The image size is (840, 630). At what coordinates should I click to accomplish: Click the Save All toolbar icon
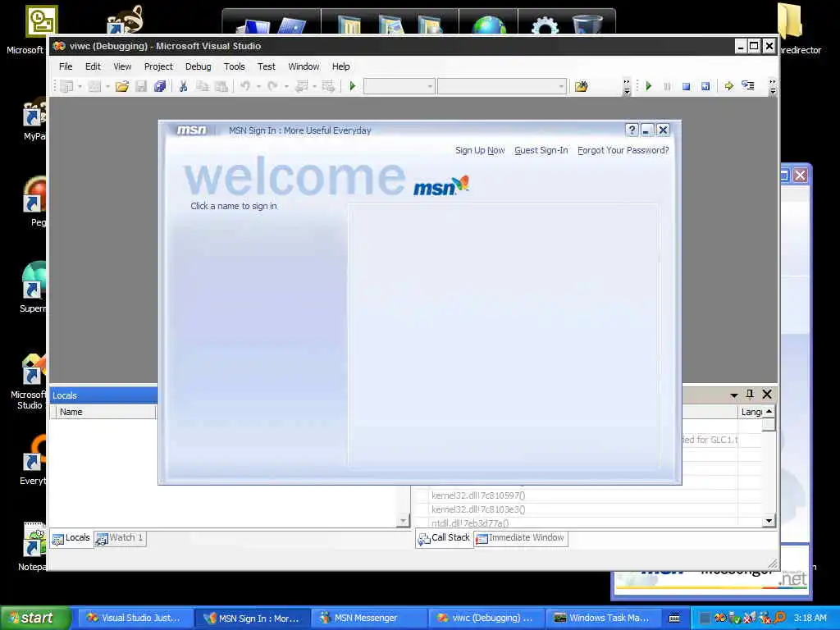[160, 86]
